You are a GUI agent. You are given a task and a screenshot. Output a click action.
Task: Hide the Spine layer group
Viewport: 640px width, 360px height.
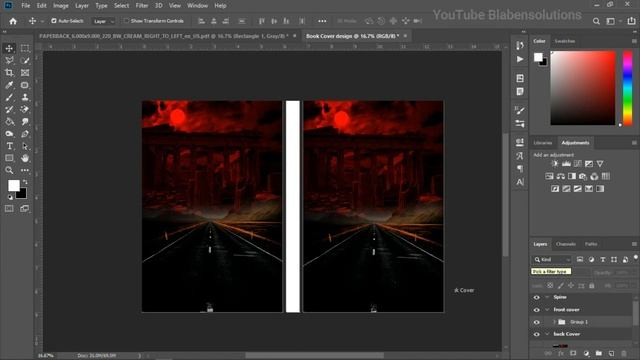pyautogui.click(x=536, y=298)
